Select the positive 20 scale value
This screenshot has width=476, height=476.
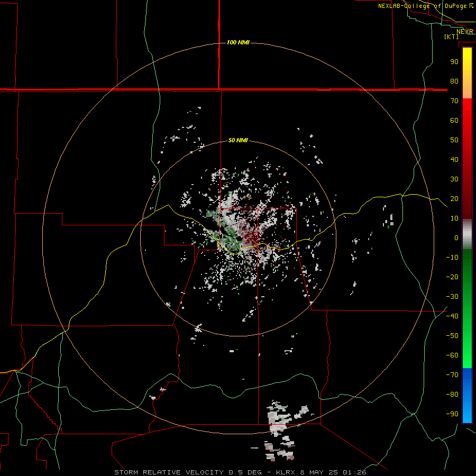[454, 198]
